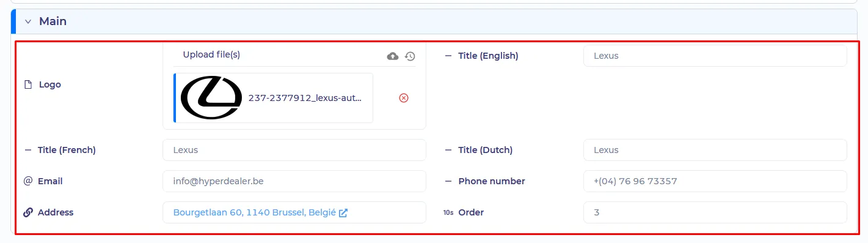868x243 pixels.
Task: Click the cloud upload icon
Action: click(393, 56)
